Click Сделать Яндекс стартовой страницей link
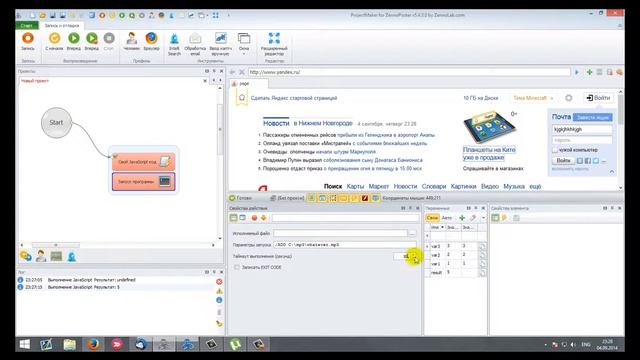This screenshot has width=640, height=360. [x=294, y=98]
